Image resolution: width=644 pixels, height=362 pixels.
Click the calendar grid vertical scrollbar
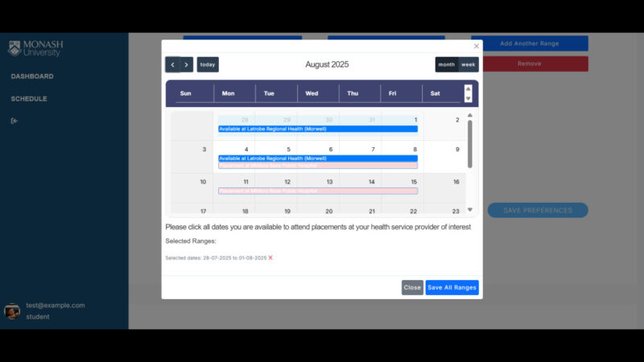tap(470, 145)
